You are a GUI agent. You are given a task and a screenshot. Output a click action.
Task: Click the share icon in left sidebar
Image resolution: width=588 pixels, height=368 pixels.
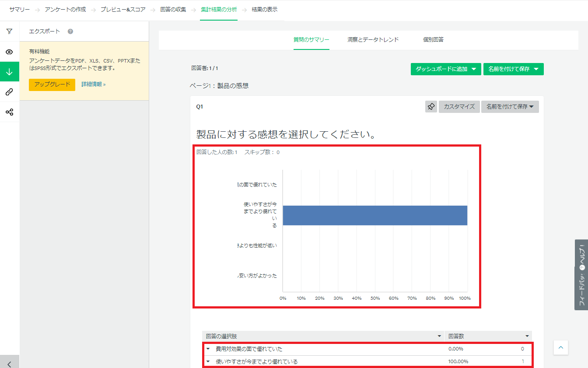[9, 112]
